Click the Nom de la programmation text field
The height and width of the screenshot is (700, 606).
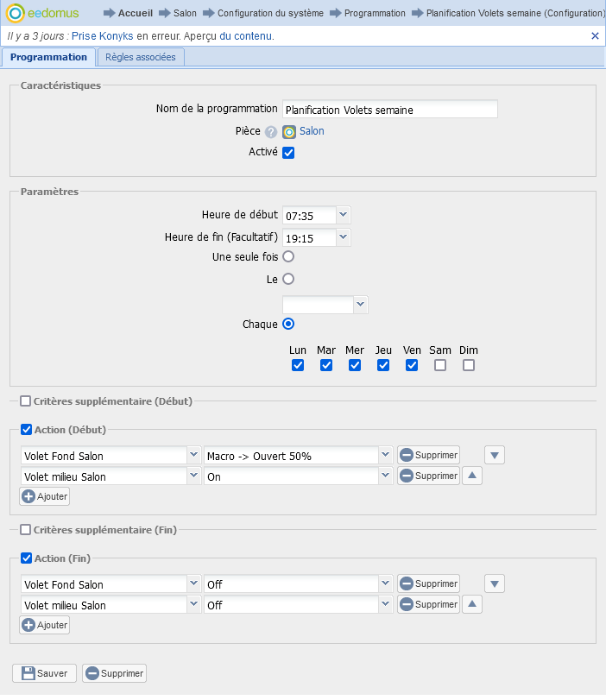389,110
